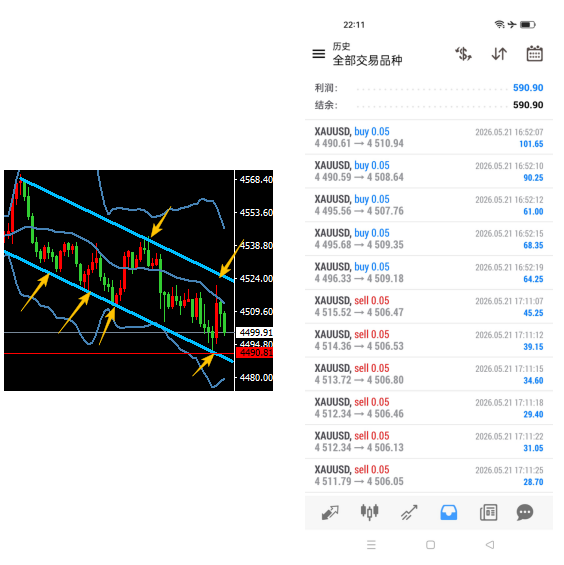Open the sell trade with profit 31.05
Viewport: 564px width, 565px height.
[429, 442]
